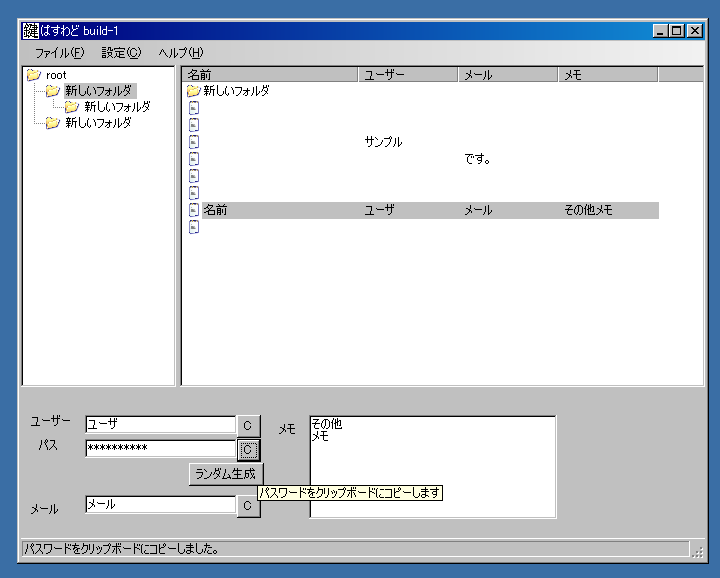Select the nested child 新しいフォルダ in the tree

(x=117, y=107)
